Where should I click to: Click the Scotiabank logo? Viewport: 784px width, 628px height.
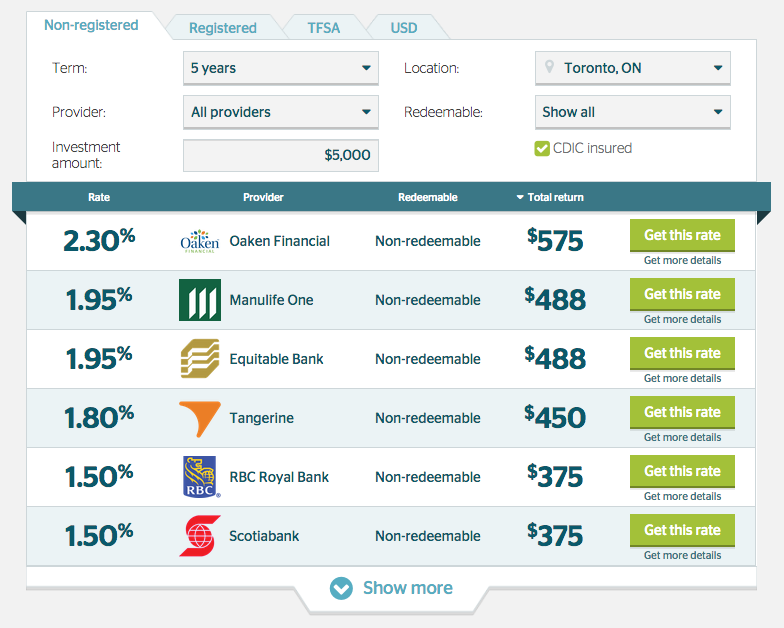tap(200, 536)
